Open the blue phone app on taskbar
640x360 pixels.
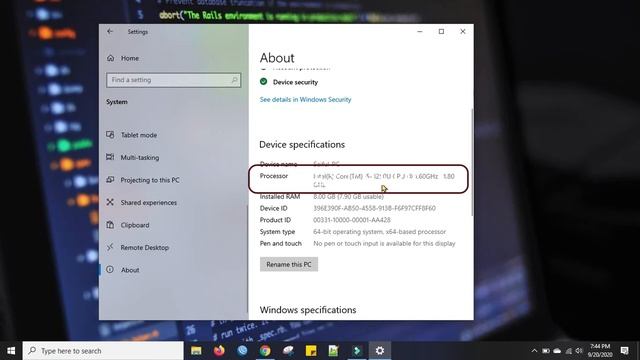click(x=242, y=351)
